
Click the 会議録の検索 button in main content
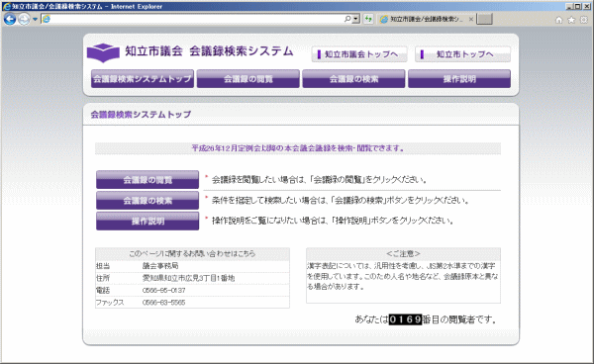(x=148, y=201)
